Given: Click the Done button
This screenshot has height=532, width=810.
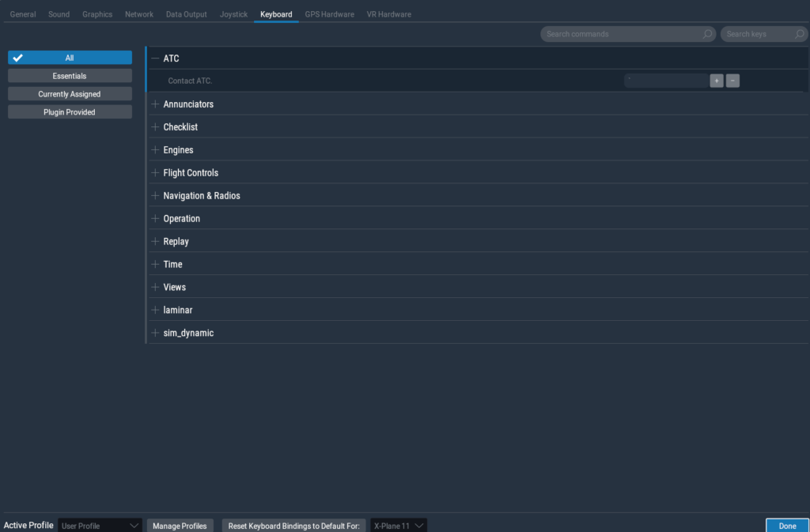Looking at the screenshot, I should point(787,525).
